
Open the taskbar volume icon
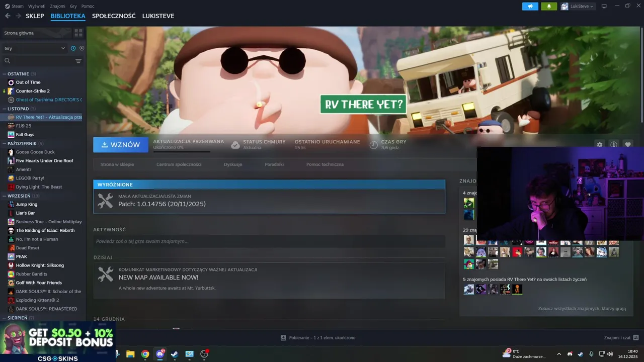coord(610,354)
